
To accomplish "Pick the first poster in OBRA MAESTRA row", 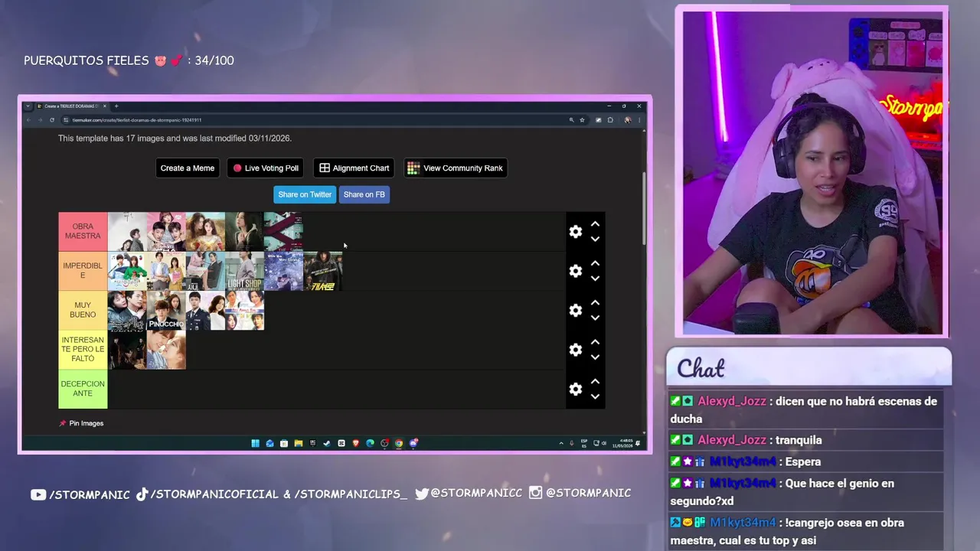I will pyautogui.click(x=127, y=232).
